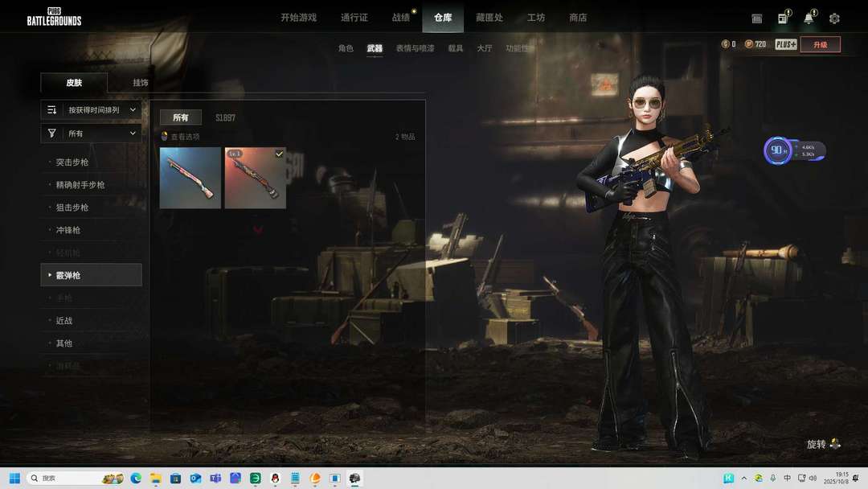Click the PUBG helmet taskbar icon
Viewport: 868px width, 489px height.
pos(355,478)
